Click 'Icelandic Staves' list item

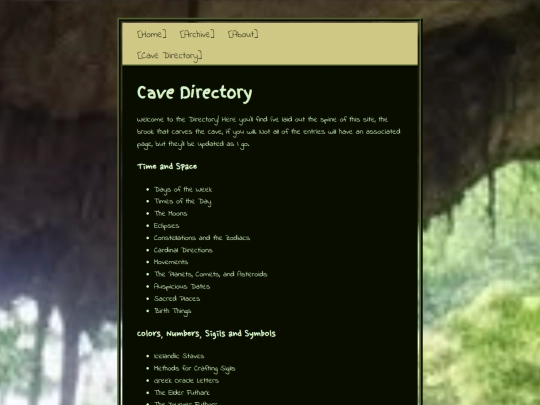pos(179,356)
